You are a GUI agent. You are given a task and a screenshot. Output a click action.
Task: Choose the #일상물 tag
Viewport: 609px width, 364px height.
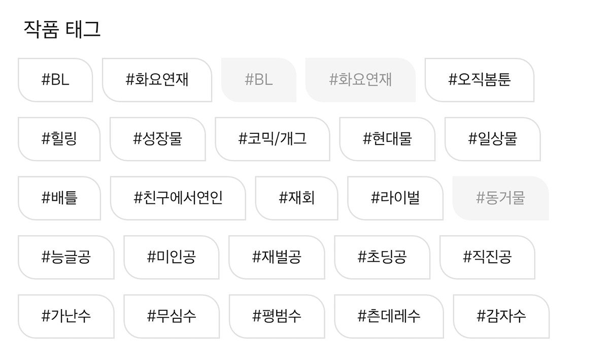(x=493, y=139)
